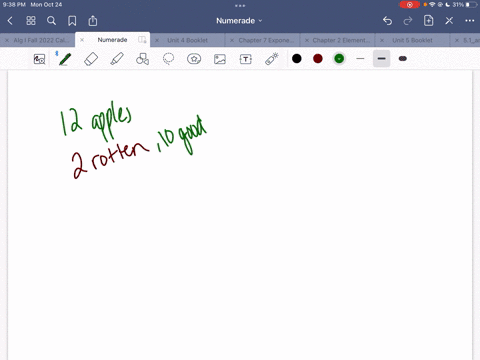Open the Elements sticker tool
480x360 pixels.
194,59
